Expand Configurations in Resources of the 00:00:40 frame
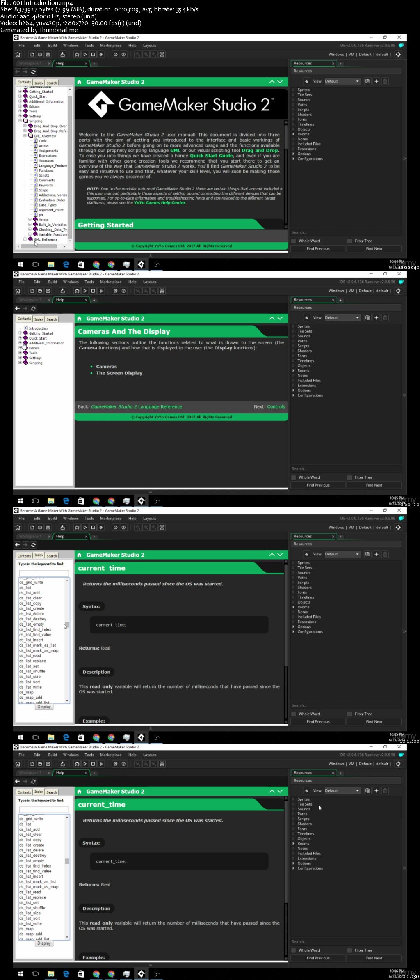420x980 pixels. (x=294, y=159)
